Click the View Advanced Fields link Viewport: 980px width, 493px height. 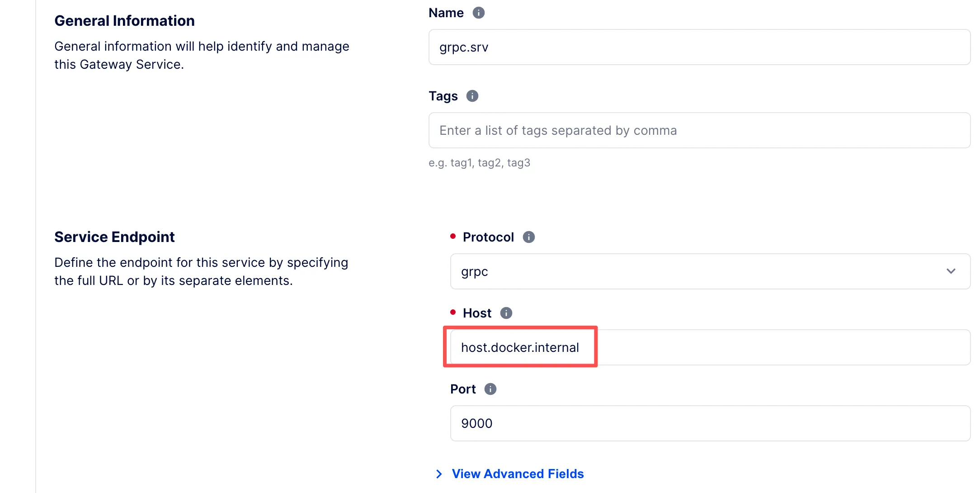518,474
